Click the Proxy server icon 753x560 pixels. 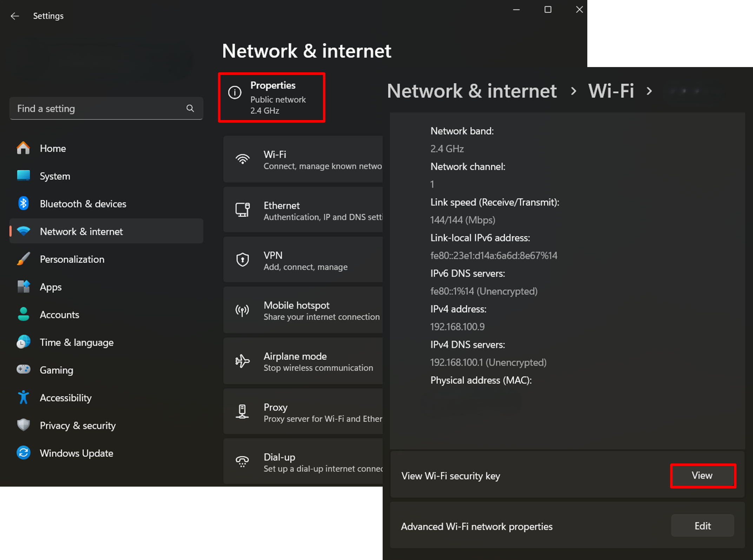(x=243, y=411)
